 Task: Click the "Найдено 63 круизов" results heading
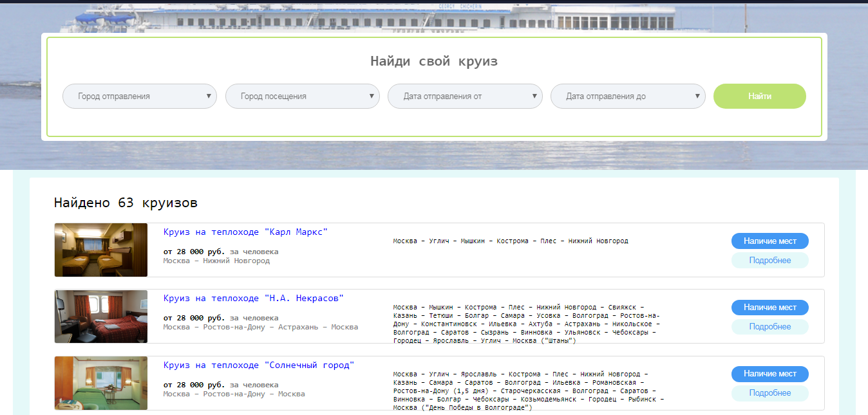coord(126,203)
